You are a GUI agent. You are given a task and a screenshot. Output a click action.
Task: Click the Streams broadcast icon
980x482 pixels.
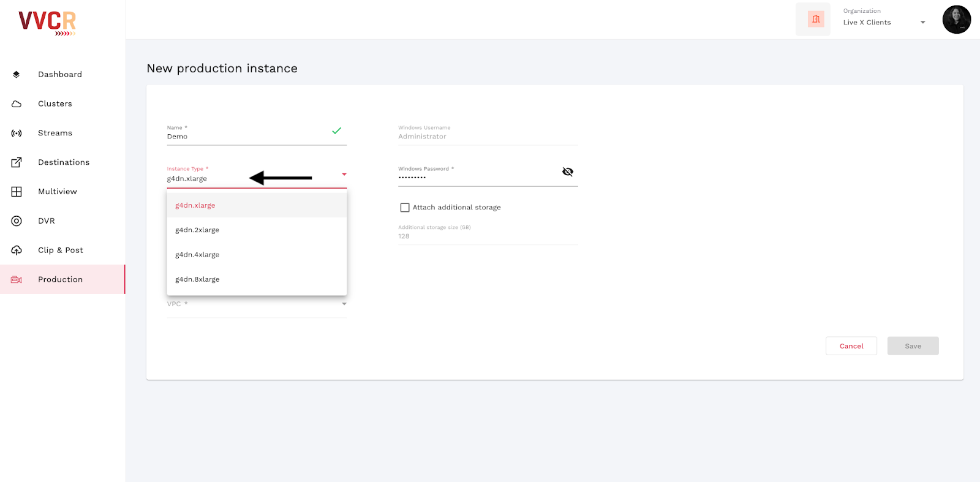[17, 133]
